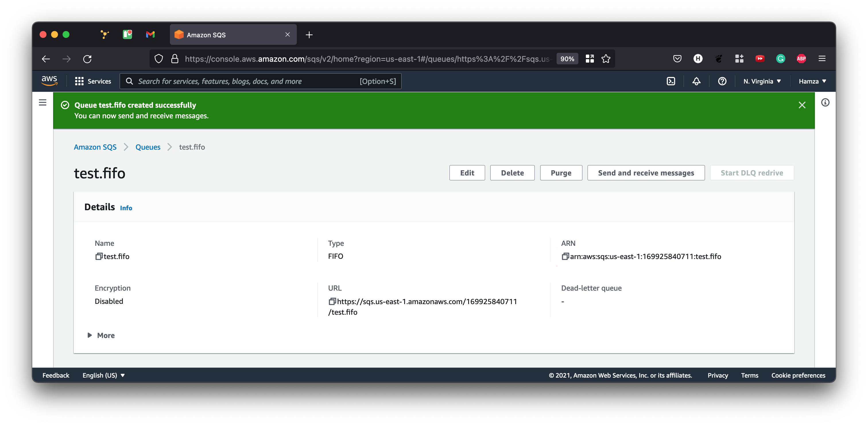Open the Pocket save icon
868x425 pixels.
(x=677, y=59)
